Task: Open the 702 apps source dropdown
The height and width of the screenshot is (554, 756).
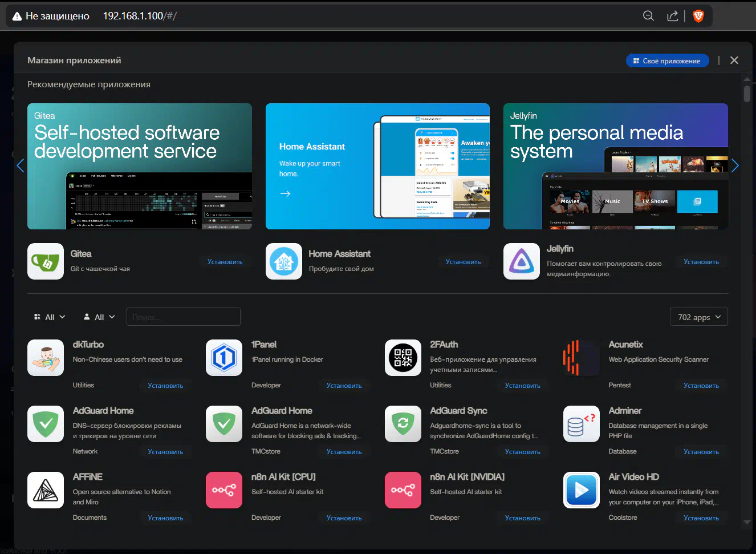Action: tap(699, 317)
